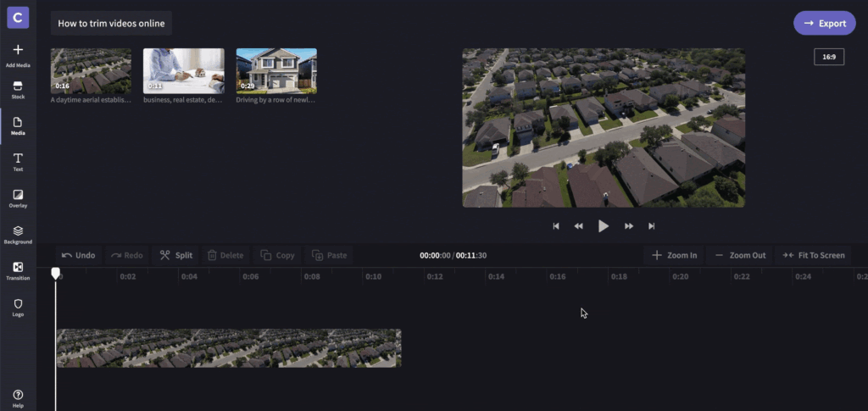Click Copy in the timeline toolbar
The image size is (868, 411).
pos(278,255)
